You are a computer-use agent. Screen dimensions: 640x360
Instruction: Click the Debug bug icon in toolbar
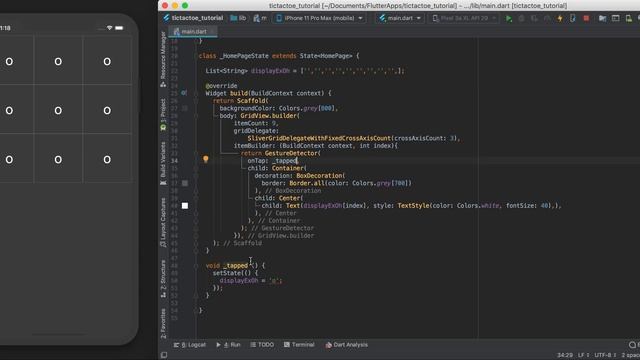coord(521,18)
